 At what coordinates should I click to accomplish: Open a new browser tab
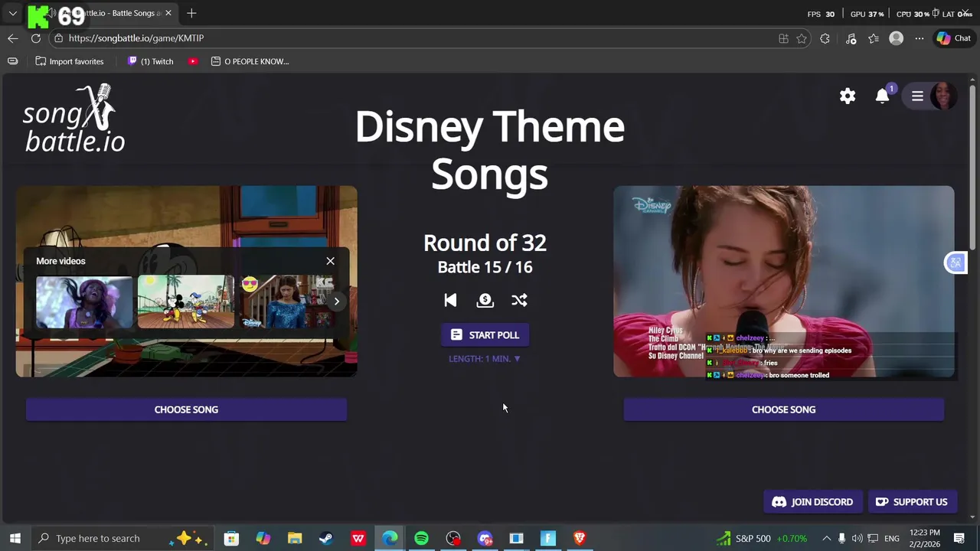(x=191, y=13)
